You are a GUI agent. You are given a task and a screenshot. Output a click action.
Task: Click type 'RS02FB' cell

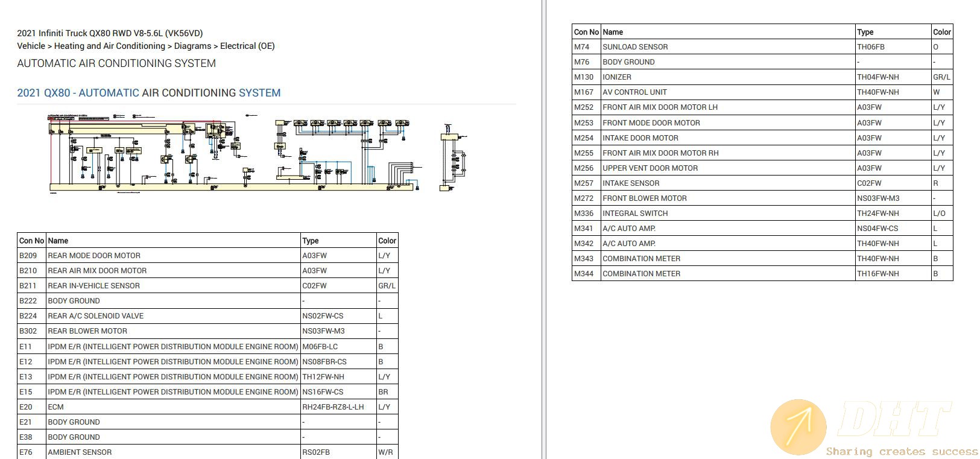point(338,452)
